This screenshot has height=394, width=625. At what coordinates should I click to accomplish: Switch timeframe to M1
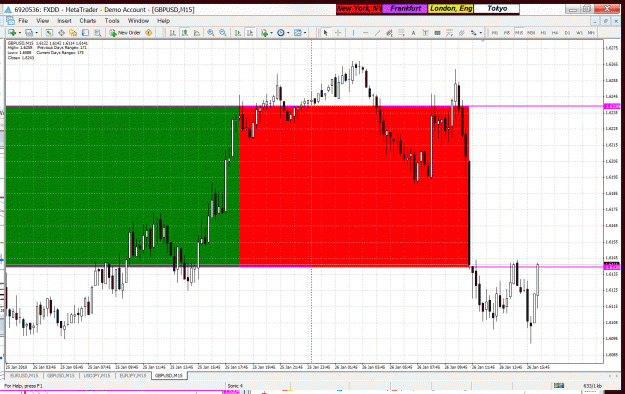tap(495, 33)
